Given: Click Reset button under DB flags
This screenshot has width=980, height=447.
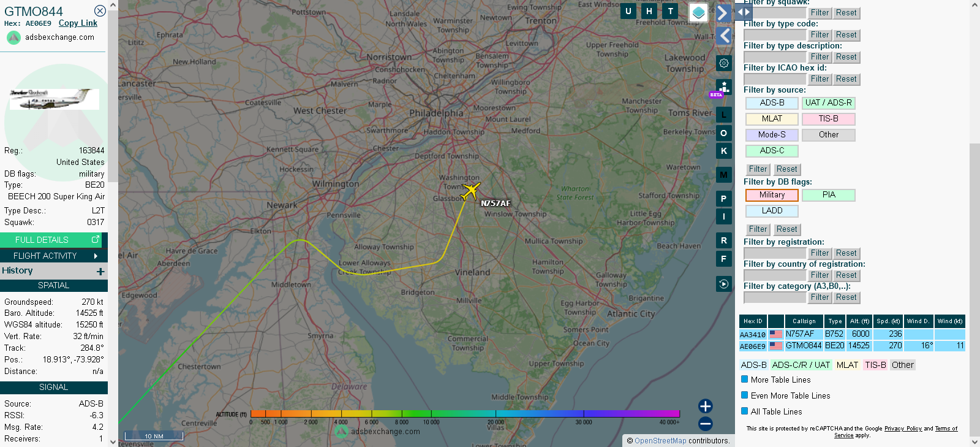Looking at the screenshot, I should [787, 229].
